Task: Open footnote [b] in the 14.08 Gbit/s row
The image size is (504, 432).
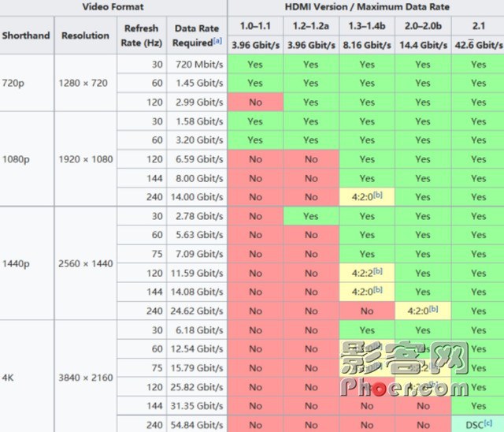Action: pos(378,289)
